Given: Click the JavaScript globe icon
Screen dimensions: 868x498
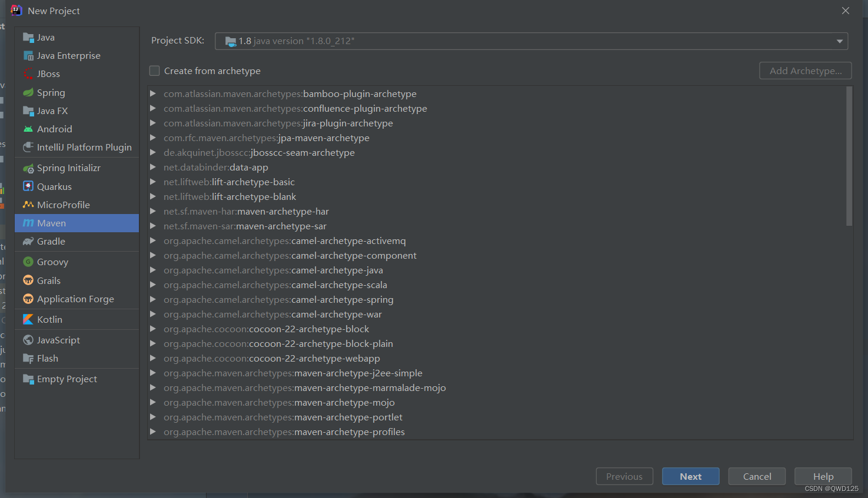Looking at the screenshot, I should click(28, 340).
